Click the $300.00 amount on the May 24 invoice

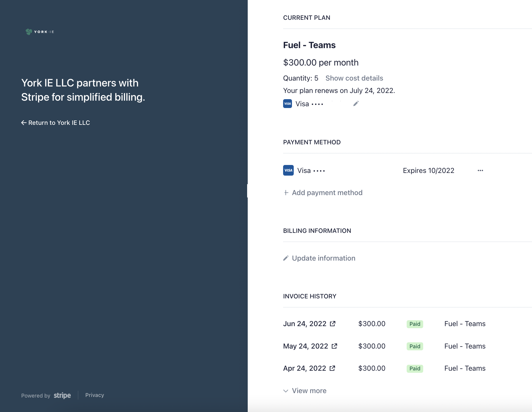tap(372, 346)
